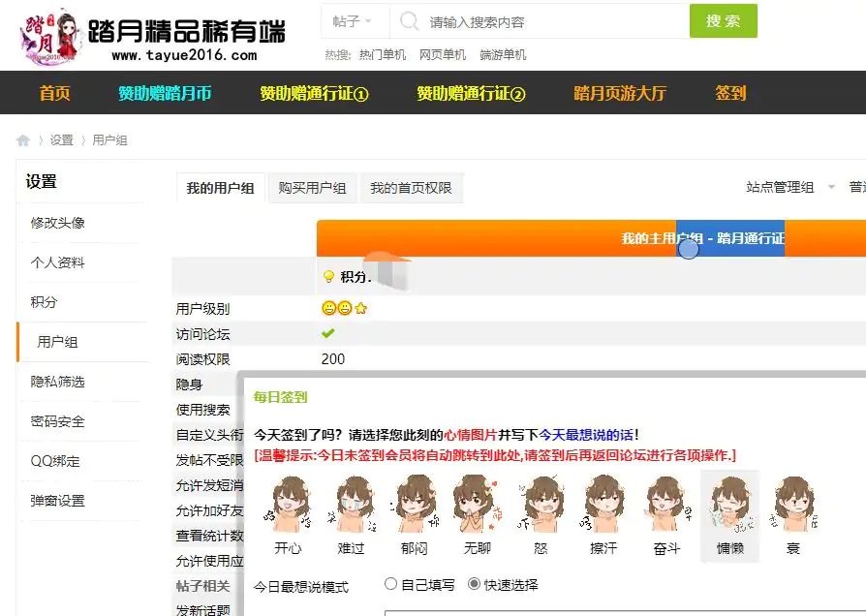The width and height of the screenshot is (866, 616).
Task: Click the user level smiley star icons
Action: pos(345,308)
